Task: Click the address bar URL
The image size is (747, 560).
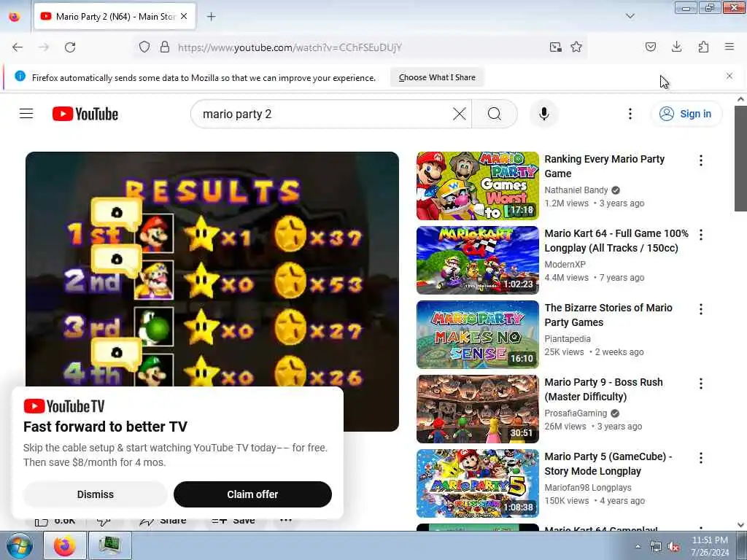Action: pyautogui.click(x=290, y=47)
